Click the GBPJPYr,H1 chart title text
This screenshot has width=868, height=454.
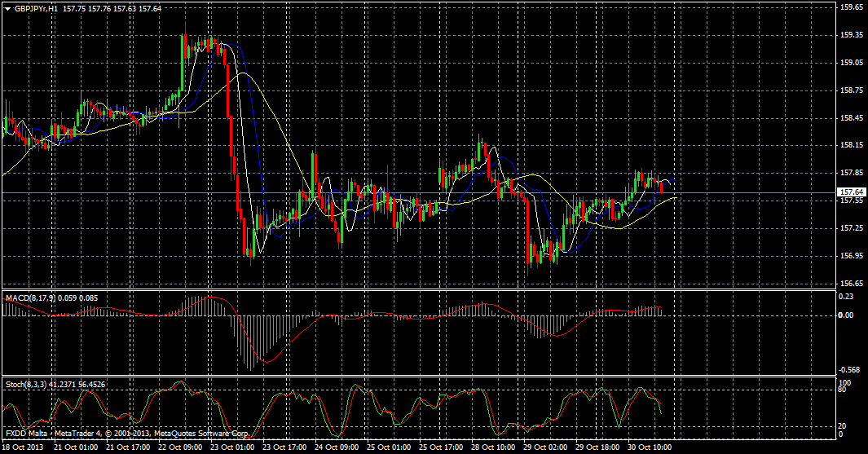[35, 9]
